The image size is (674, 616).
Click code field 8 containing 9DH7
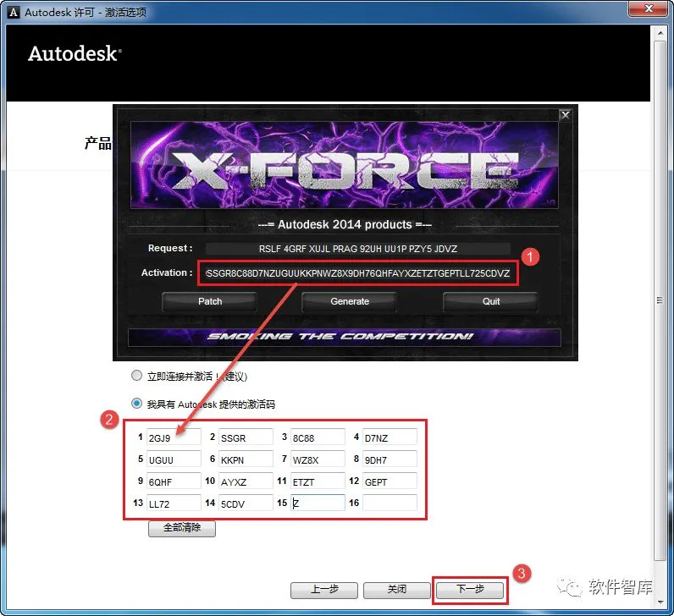389,459
